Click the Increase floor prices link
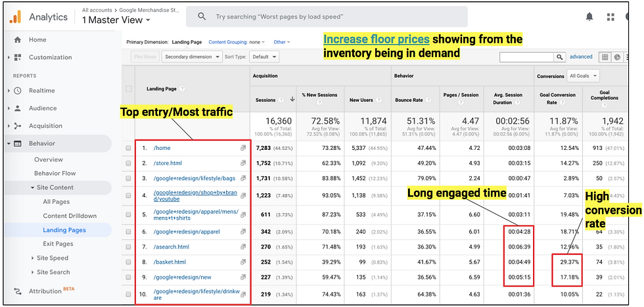This screenshot has height=307, width=644. click(377, 39)
